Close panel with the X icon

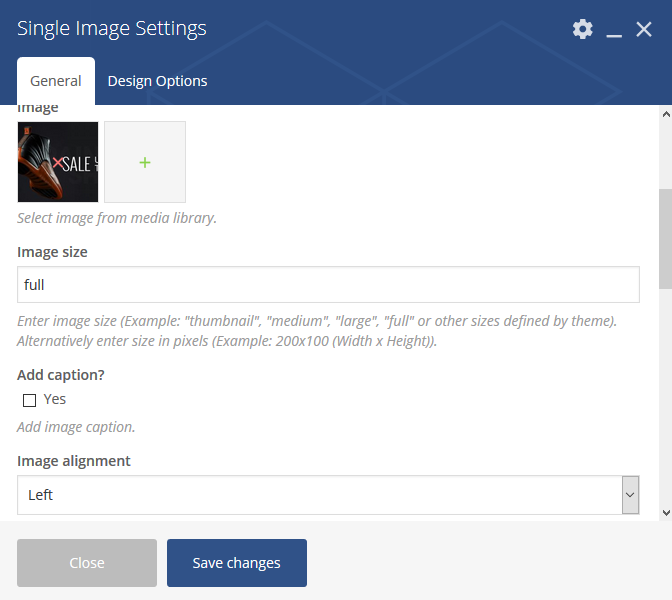coord(644,30)
